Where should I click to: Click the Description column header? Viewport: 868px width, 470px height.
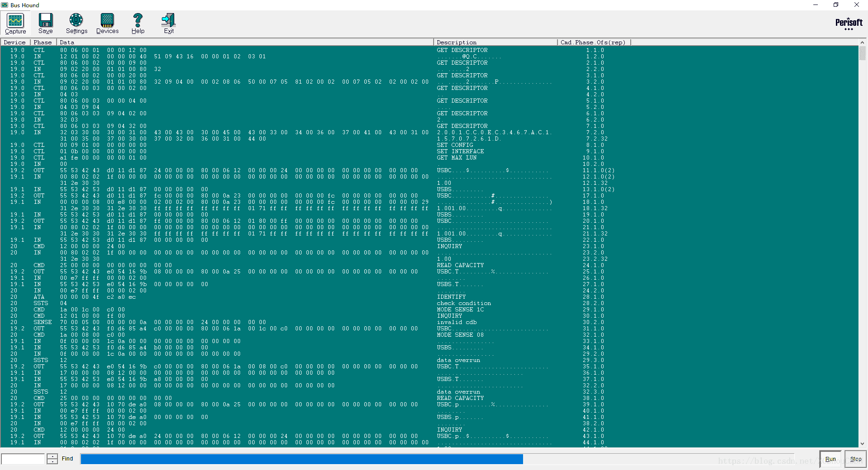click(495, 42)
